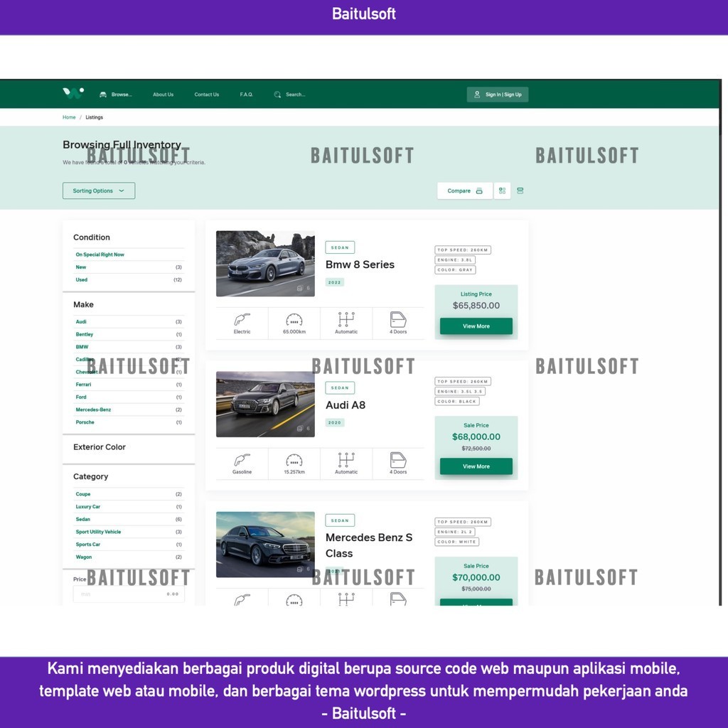Open Bmw 8 Series car thumbnail
This screenshot has height=728, width=728.
click(x=265, y=264)
